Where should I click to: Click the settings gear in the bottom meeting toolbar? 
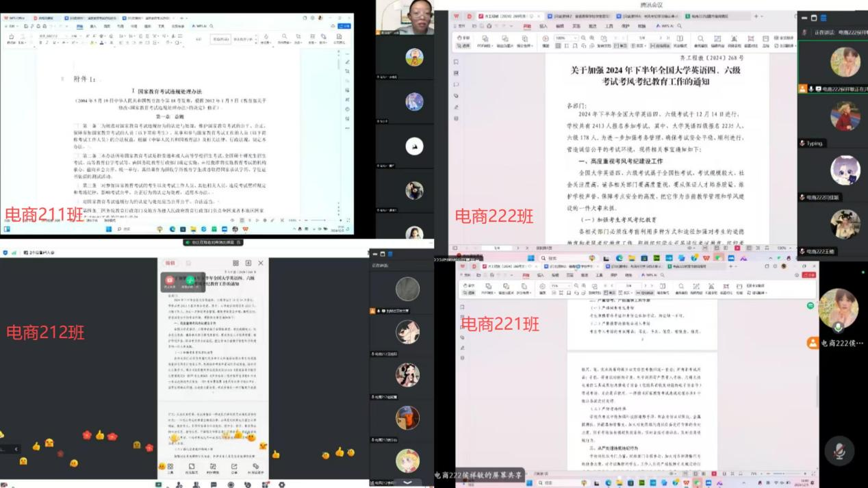click(281, 485)
